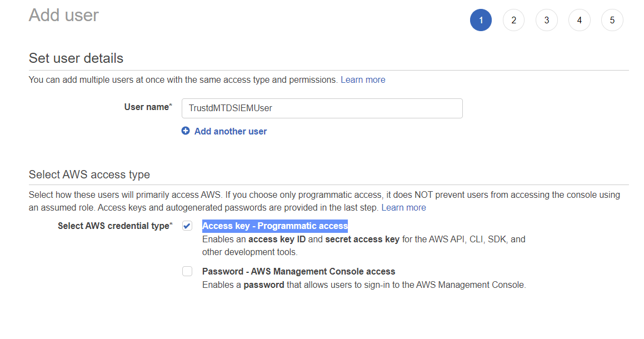
Task: Click into the User name input field
Action: point(322,108)
